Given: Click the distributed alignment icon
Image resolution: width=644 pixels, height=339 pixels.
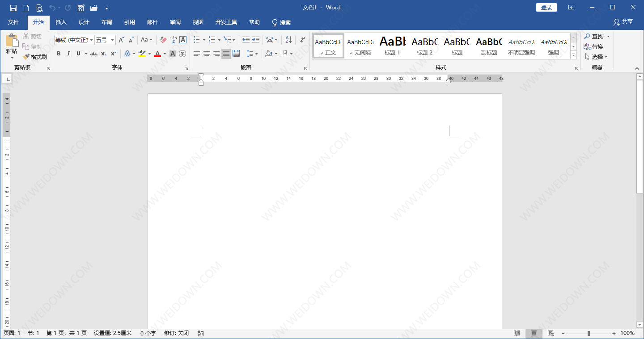Looking at the screenshot, I should [x=236, y=54].
